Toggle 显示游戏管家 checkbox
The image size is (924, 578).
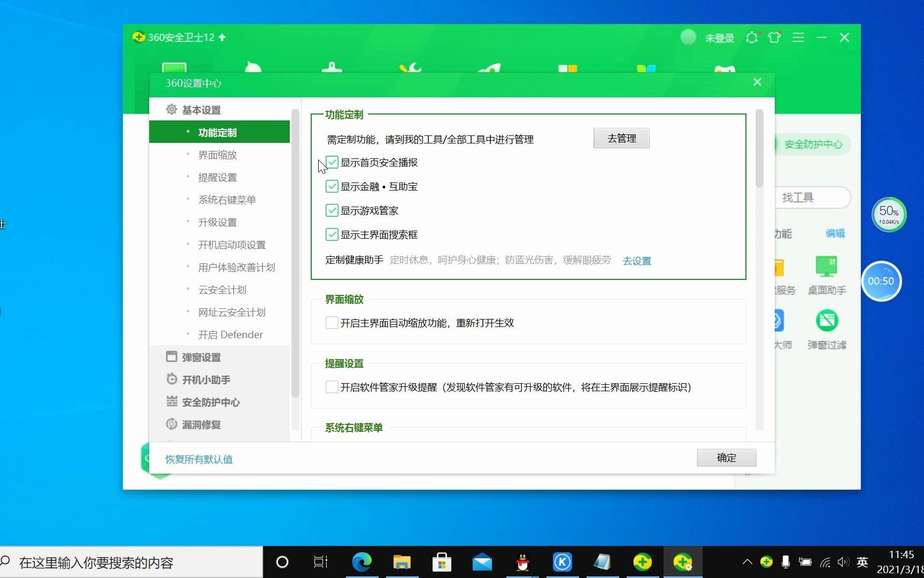pyautogui.click(x=332, y=210)
